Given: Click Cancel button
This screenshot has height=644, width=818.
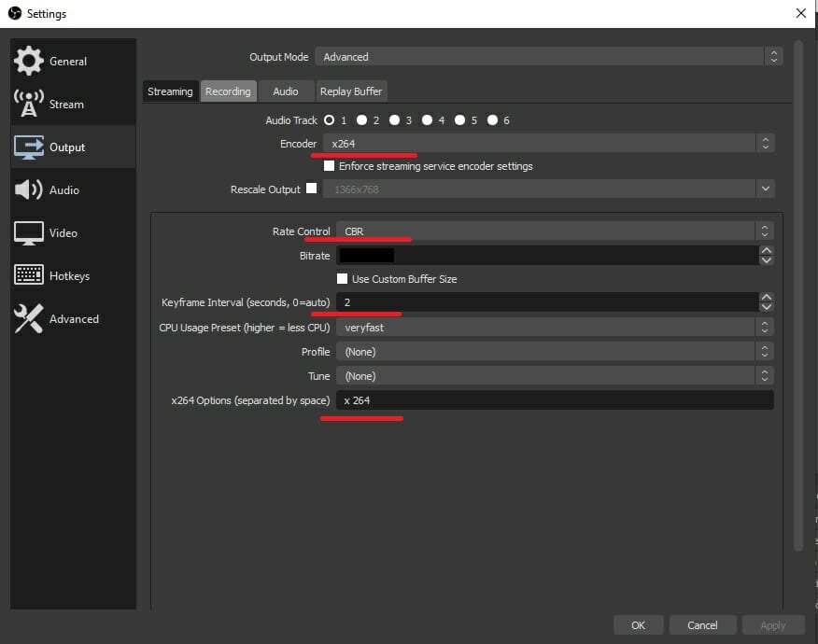Looking at the screenshot, I should [702, 624].
